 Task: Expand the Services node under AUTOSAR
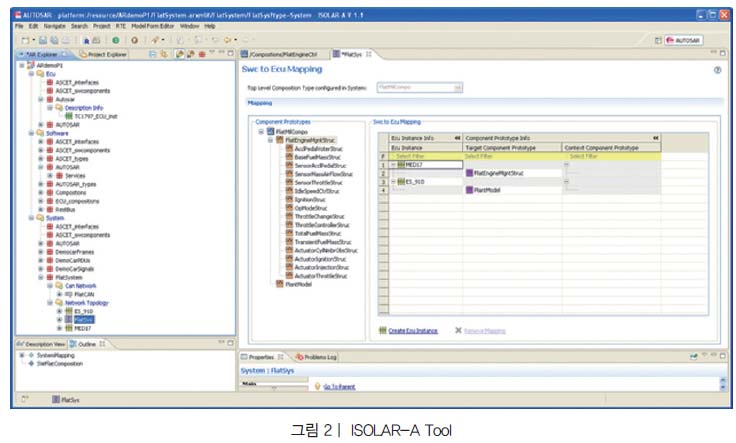click(50, 176)
